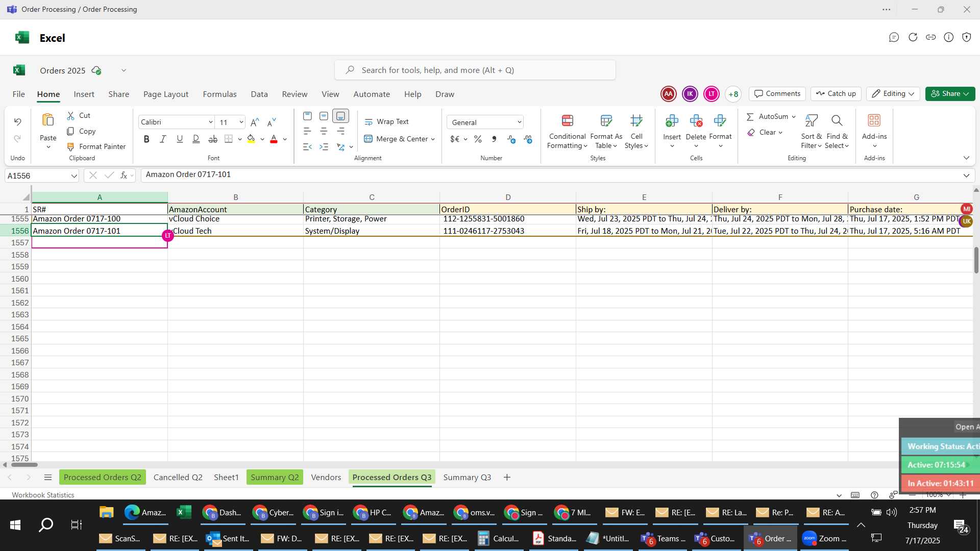Open the font size 11 dropdown

(x=241, y=122)
